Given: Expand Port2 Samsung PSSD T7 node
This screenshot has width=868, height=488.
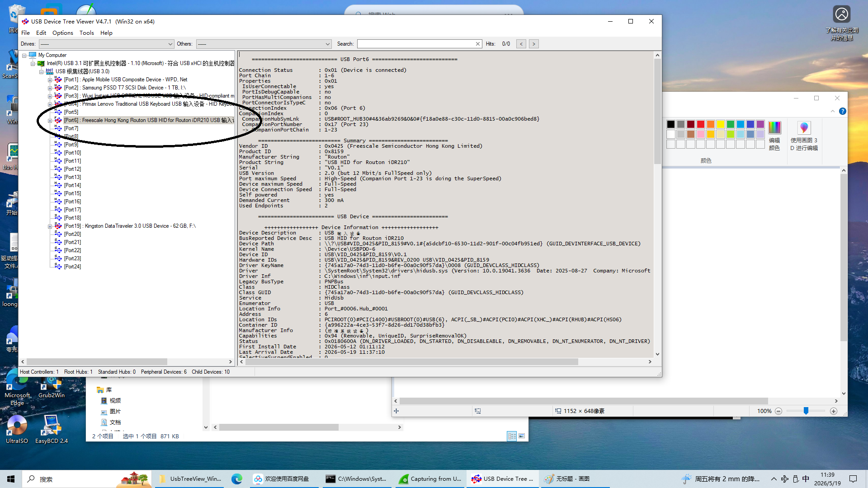Looking at the screenshot, I should click(x=50, y=88).
